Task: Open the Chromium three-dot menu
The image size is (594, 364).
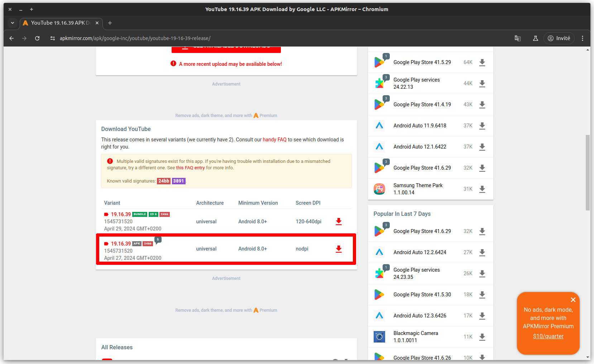Action: [x=583, y=38]
